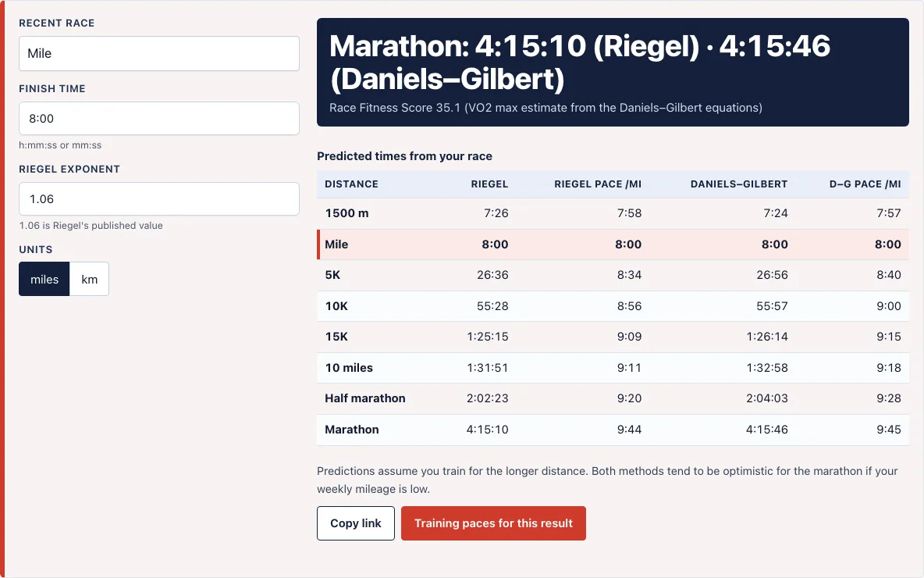Click Riegel 15K time 1:25:15

(487, 337)
